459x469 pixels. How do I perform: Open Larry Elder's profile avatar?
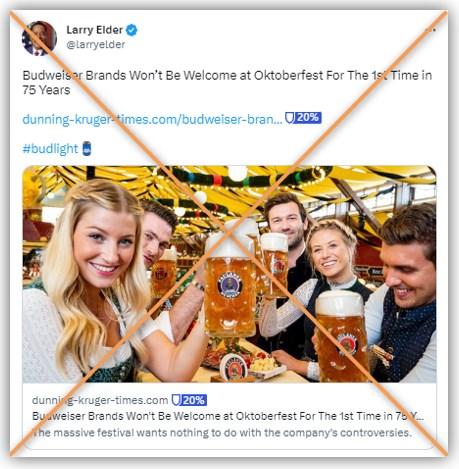[39, 38]
